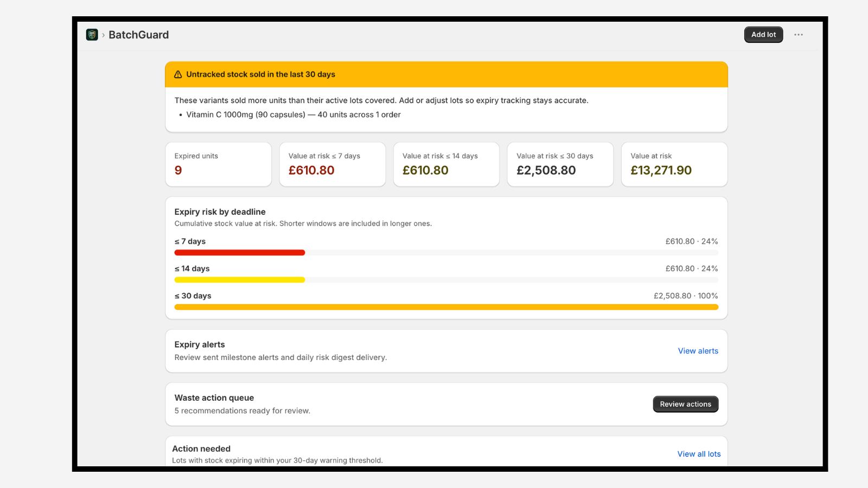Screen dimensions: 868x488
Task: Click the orange ≤ 30 days progress bar
Action: [x=446, y=307]
